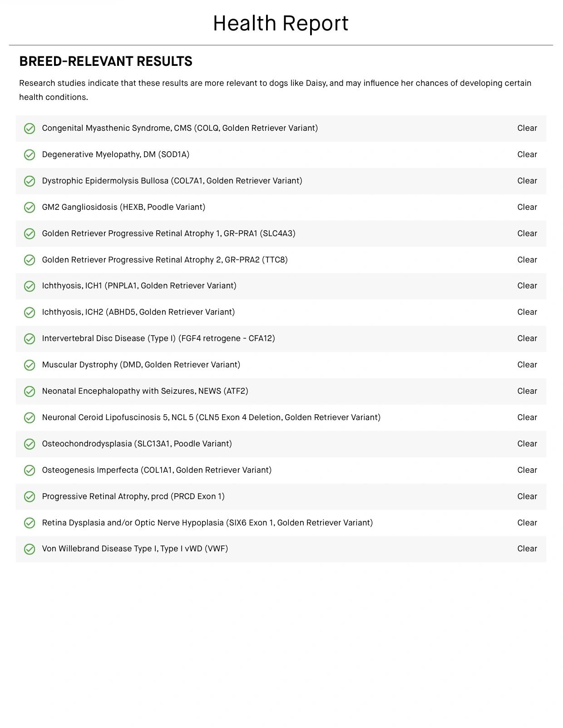Image resolution: width=563 pixels, height=728 pixels.
Task: Click check icon beside Muscular Dystrophy
Action: tap(30, 365)
